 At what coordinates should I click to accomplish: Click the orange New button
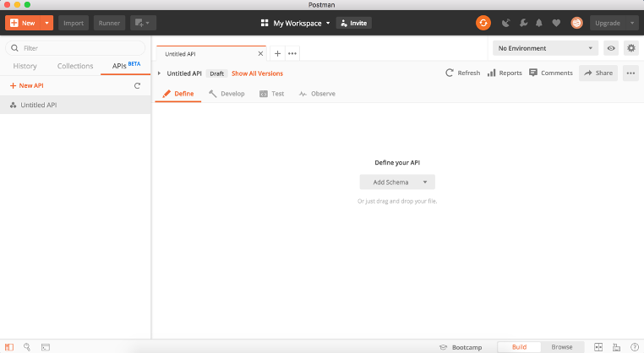coord(23,23)
